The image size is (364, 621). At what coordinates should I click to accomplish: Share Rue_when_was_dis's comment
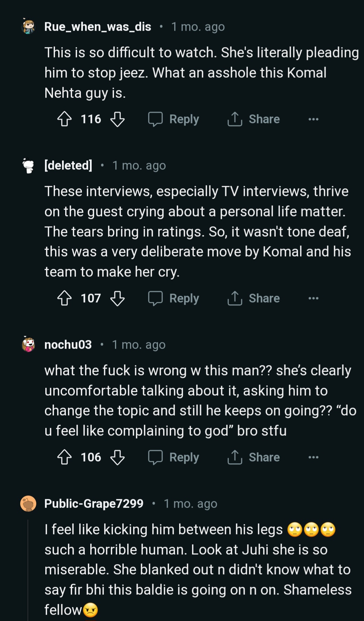(x=253, y=119)
